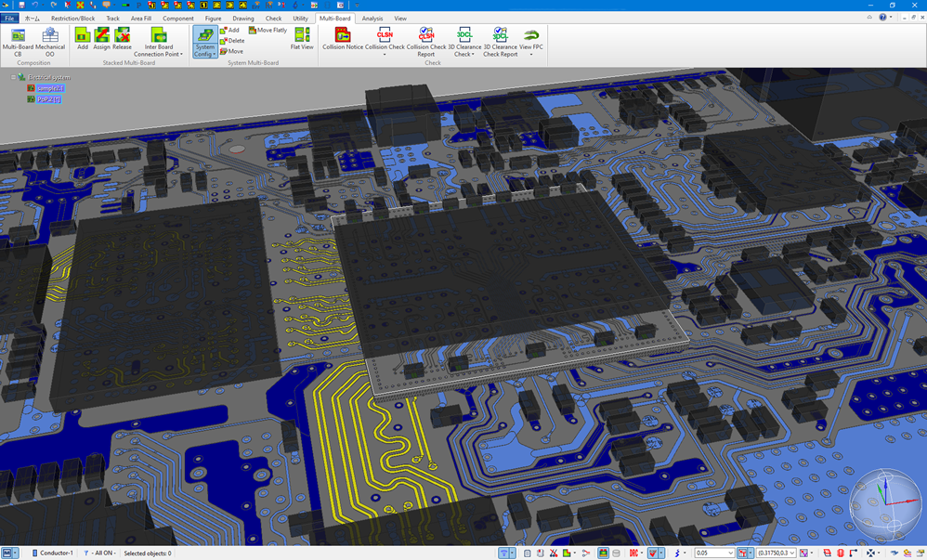Run Collision Notice check
This screenshot has width=927, height=560.
pos(343,40)
